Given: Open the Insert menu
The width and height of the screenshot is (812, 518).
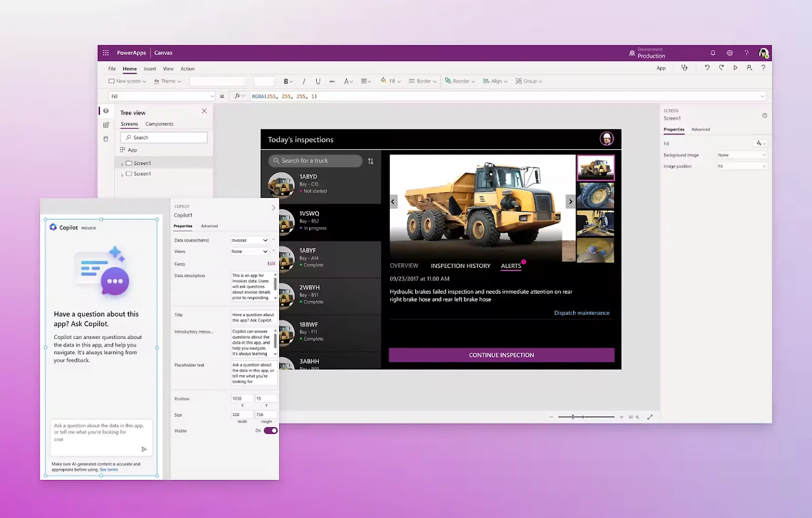Looking at the screenshot, I should (150, 69).
